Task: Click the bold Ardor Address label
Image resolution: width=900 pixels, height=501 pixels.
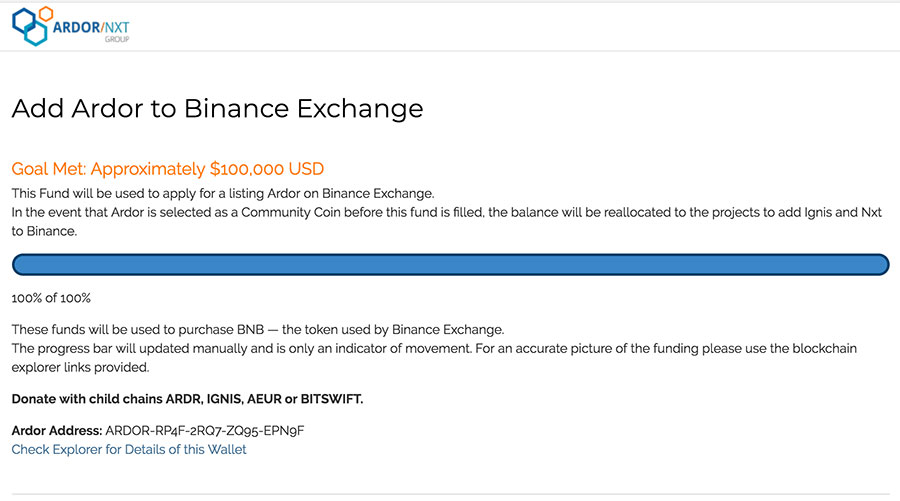Action: [x=57, y=430]
